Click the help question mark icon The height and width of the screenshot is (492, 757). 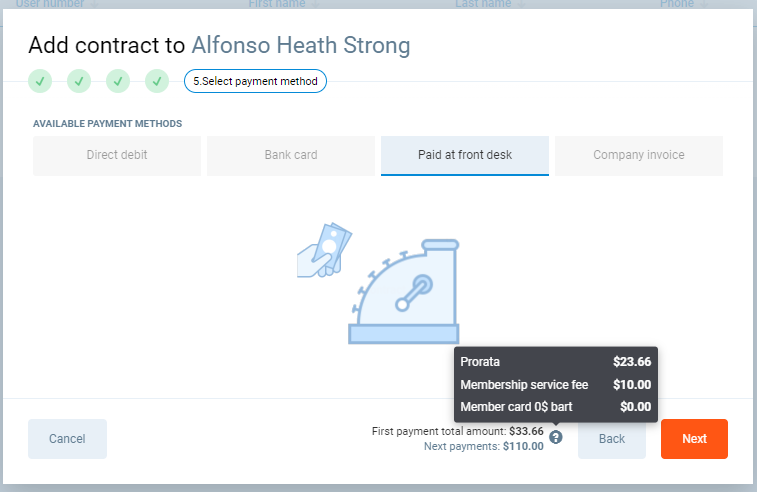[556, 437]
